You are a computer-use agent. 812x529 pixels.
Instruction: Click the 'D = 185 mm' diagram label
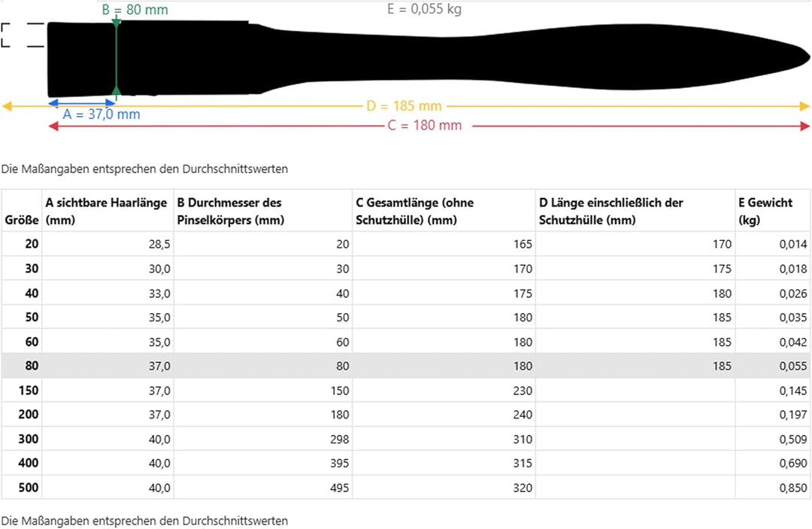click(x=404, y=105)
